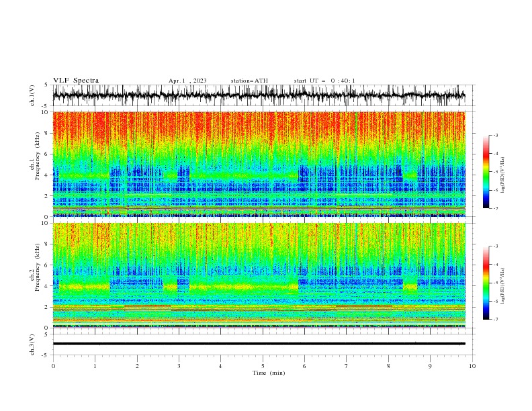Click the lower color bar "-7" tick label
532x411 pixels.
495,320
